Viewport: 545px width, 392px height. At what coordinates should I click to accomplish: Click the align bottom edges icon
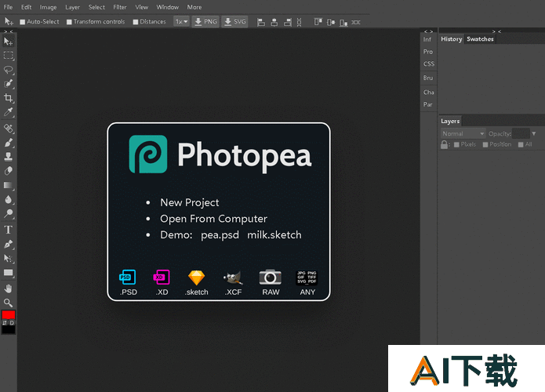coord(343,22)
